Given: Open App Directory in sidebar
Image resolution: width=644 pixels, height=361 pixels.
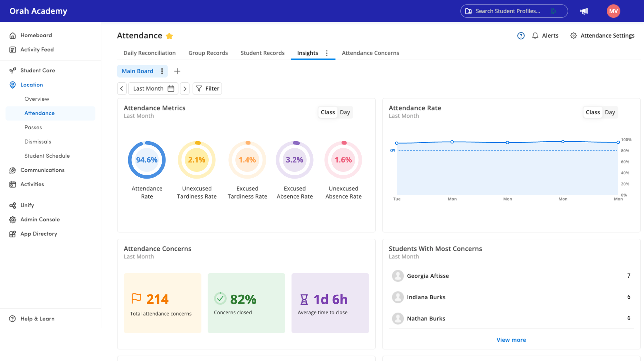Looking at the screenshot, I should (x=39, y=234).
